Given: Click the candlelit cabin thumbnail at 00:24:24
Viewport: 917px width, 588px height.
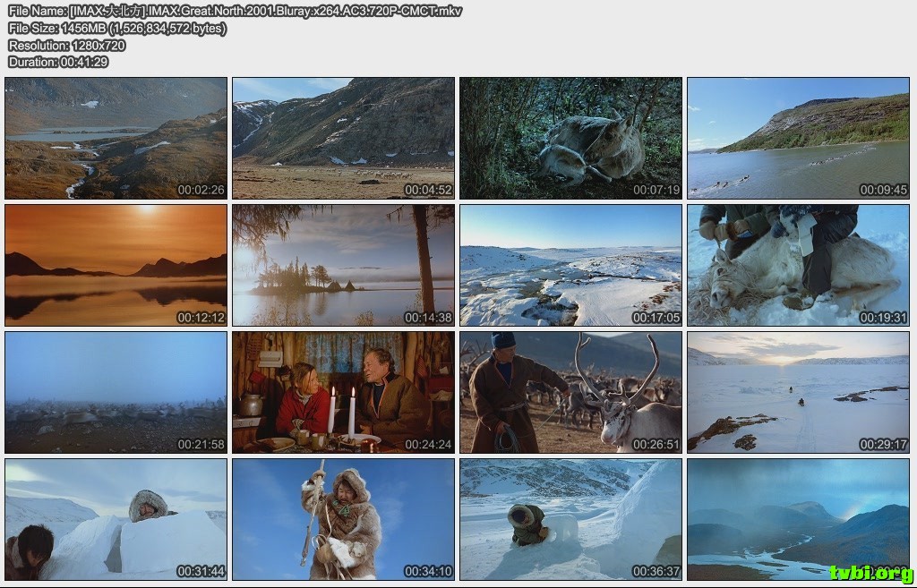Looking at the screenshot, I should tap(343, 392).
